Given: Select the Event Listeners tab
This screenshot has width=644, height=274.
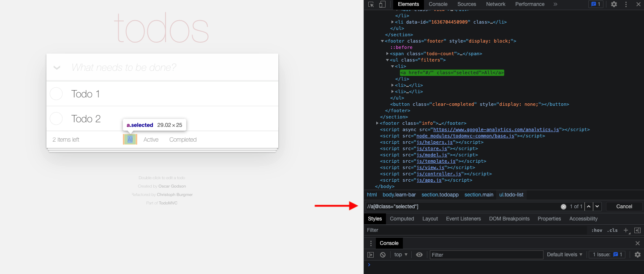Looking at the screenshot, I should click(463, 219).
